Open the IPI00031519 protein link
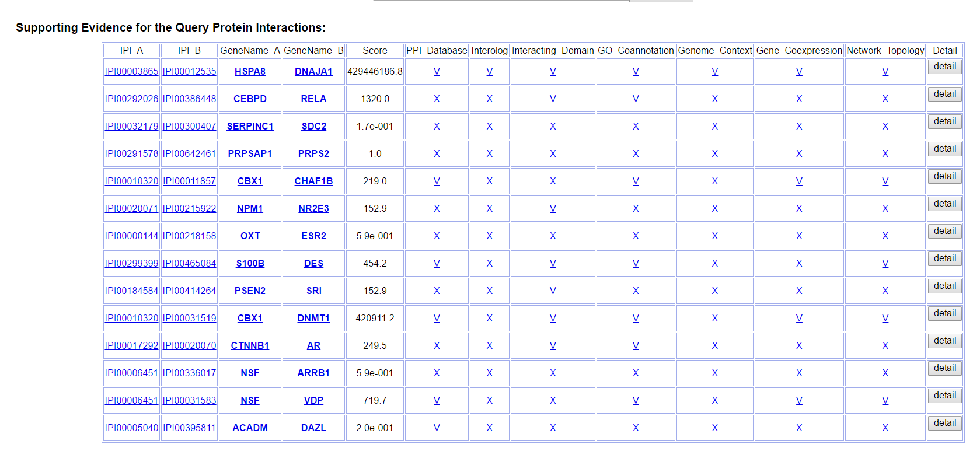Viewport: 980px width, 458px height. (189, 318)
